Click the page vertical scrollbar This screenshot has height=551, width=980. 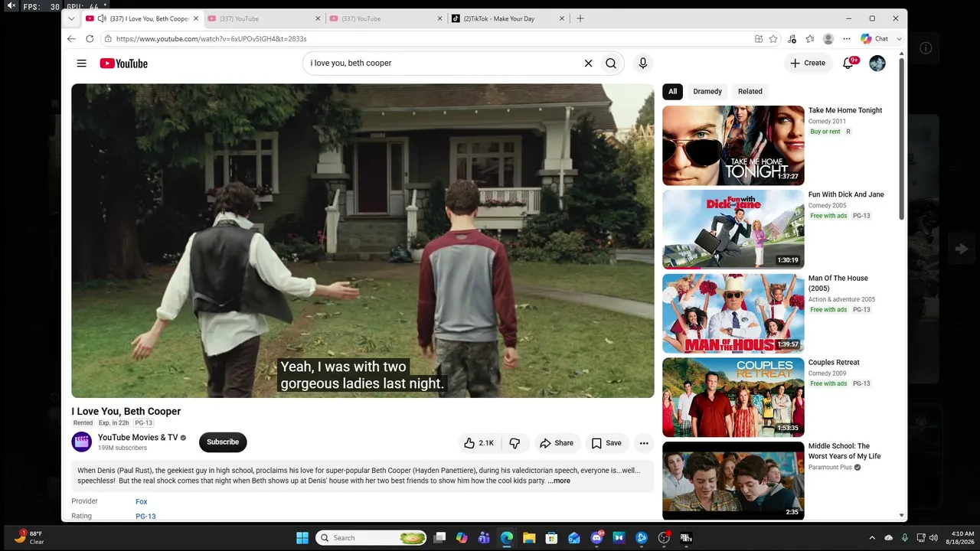(901, 138)
